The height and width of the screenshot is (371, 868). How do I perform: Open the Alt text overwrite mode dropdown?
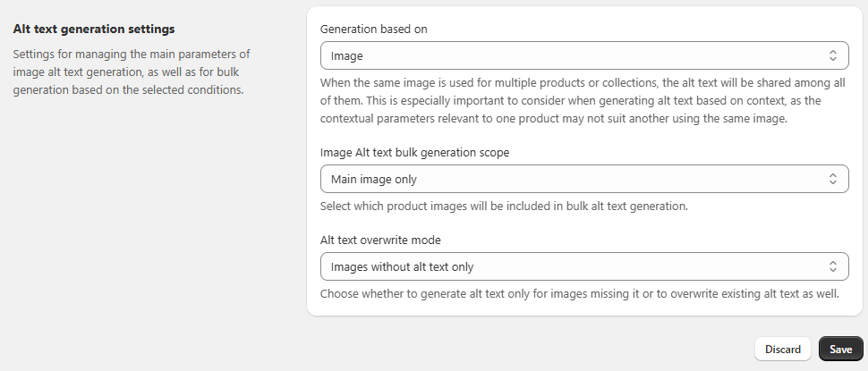(583, 266)
